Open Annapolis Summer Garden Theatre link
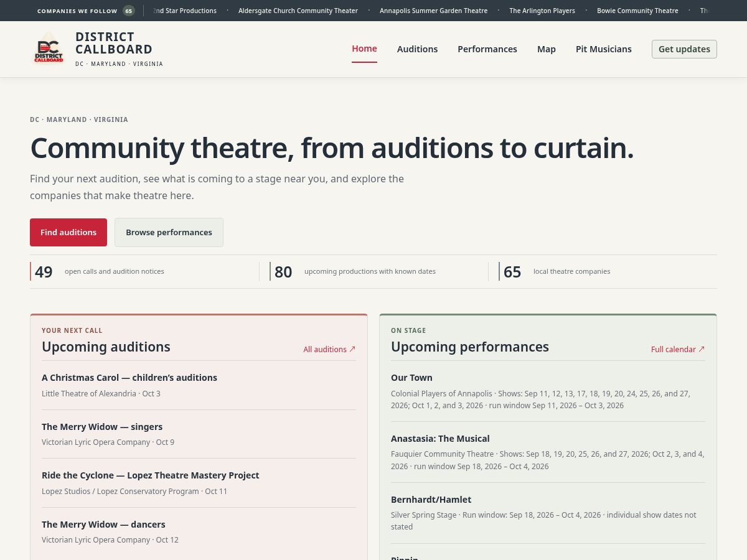 pos(434,11)
